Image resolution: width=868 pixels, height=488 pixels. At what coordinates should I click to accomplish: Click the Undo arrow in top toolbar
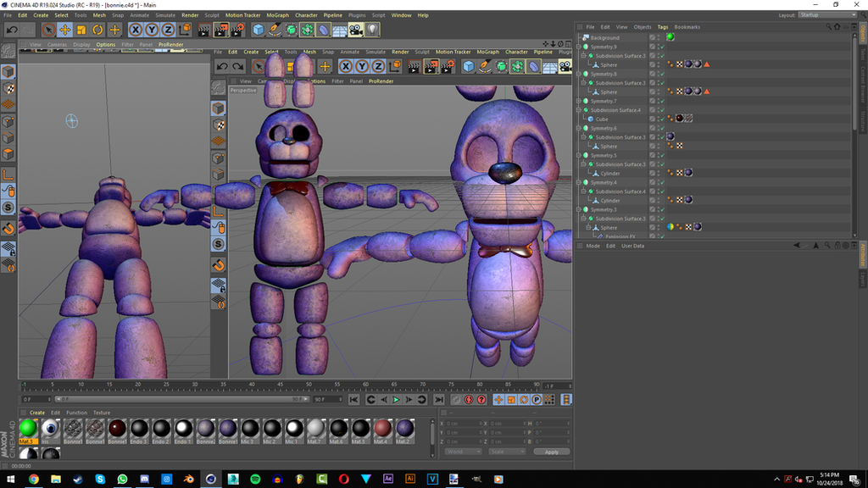pos(12,30)
